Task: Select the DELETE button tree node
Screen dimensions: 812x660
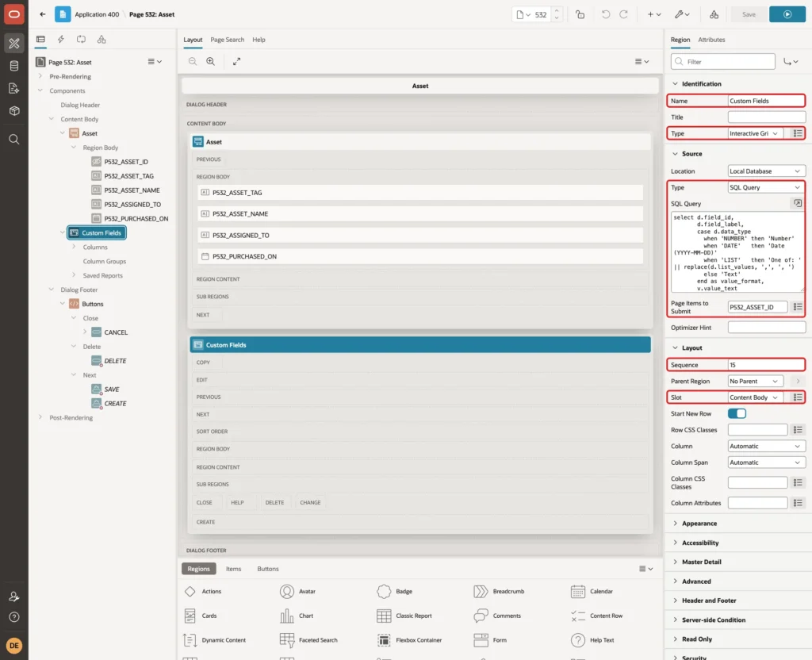Action: click(115, 361)
